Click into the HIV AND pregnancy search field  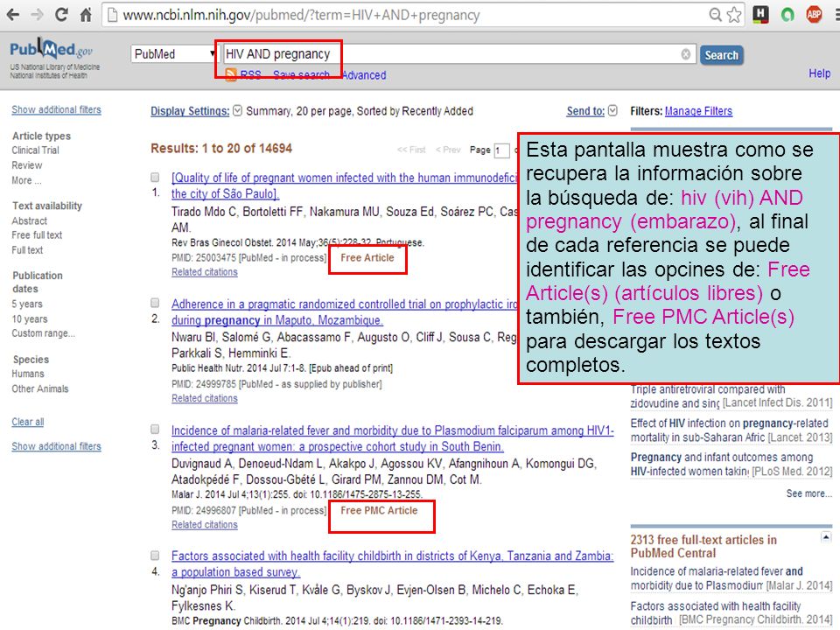click(x=459, y=54)
